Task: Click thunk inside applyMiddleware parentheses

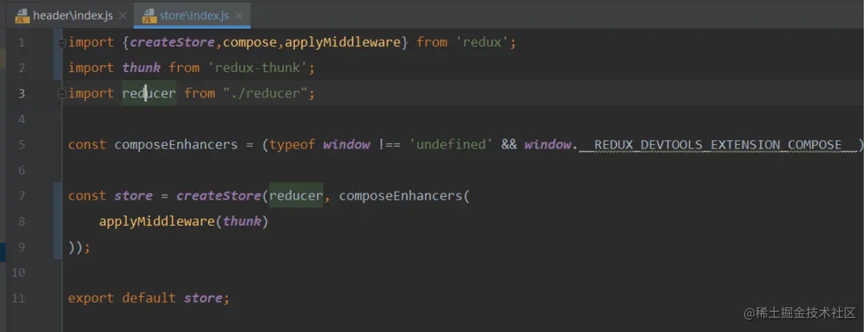Action: tap(242, 221)
